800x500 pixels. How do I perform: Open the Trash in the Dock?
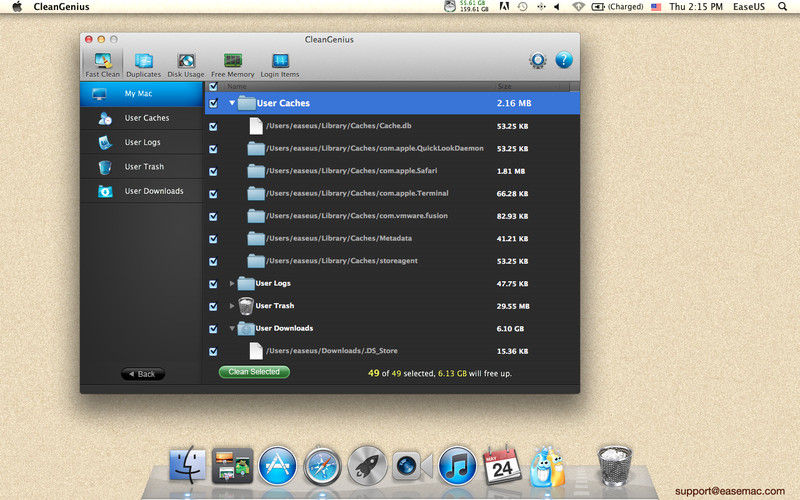[x=614, y=465]
